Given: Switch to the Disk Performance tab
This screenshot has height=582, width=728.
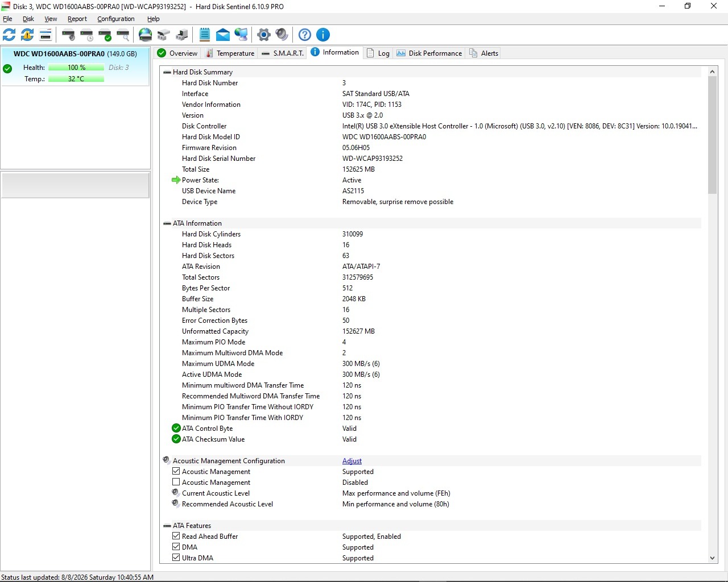Looking at the screenshot, I should click(429, 53).
